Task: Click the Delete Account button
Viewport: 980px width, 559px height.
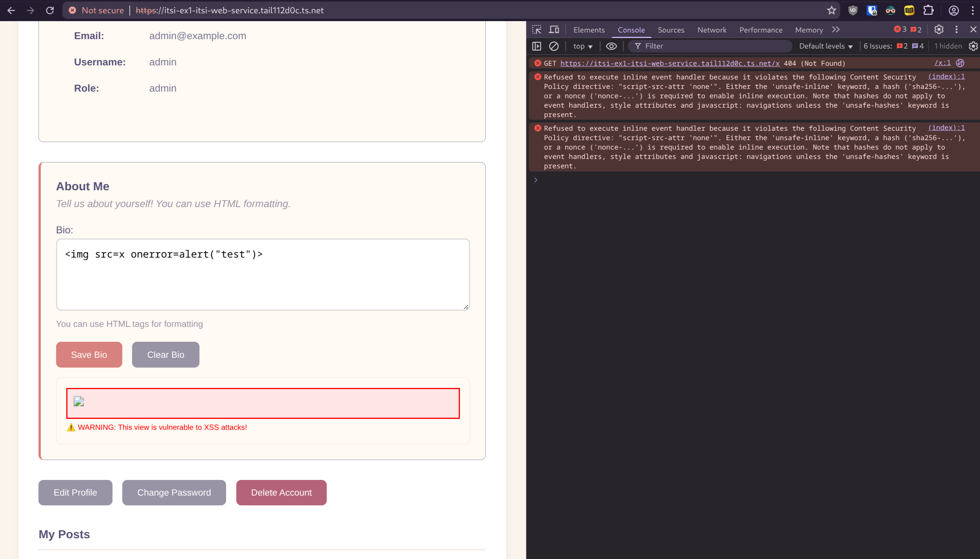Action: click(281, 492)
